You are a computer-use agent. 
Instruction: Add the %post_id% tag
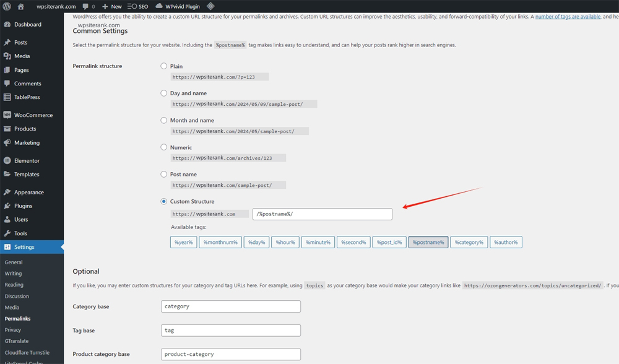(389, 242)
